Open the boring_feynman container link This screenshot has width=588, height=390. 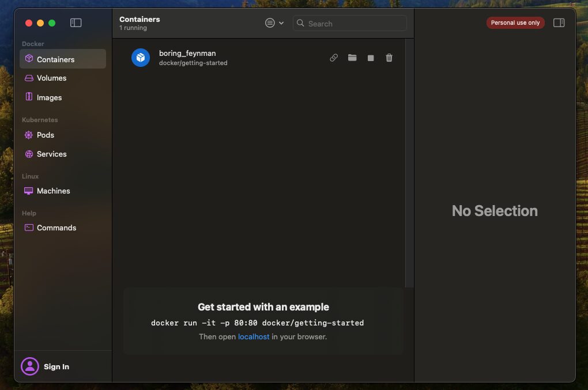[333, 58]
